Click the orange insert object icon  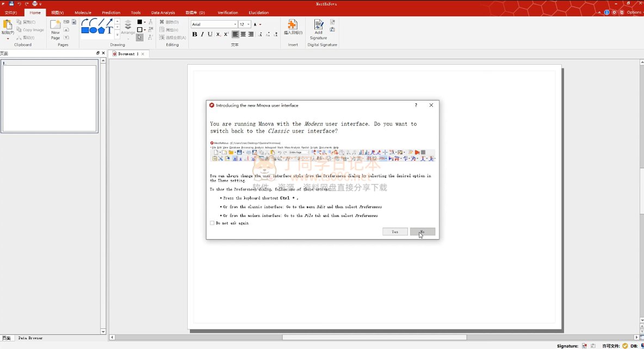pos(293,25)
